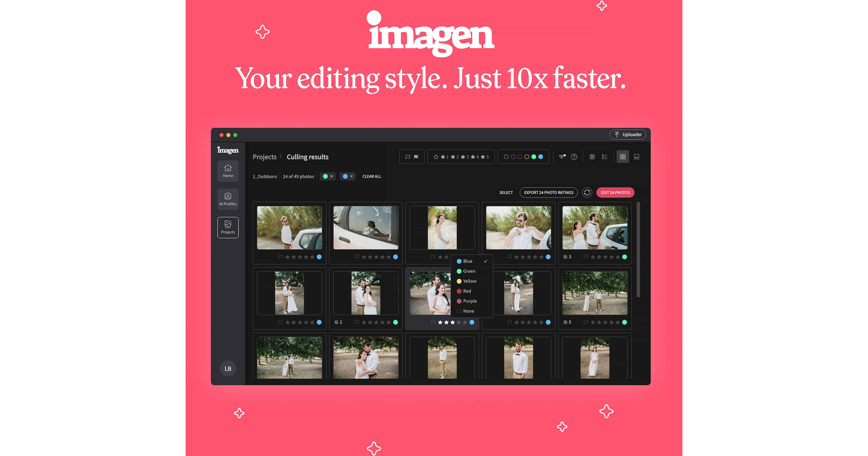Click the Edit 24 Photos button

pos(615,192)
